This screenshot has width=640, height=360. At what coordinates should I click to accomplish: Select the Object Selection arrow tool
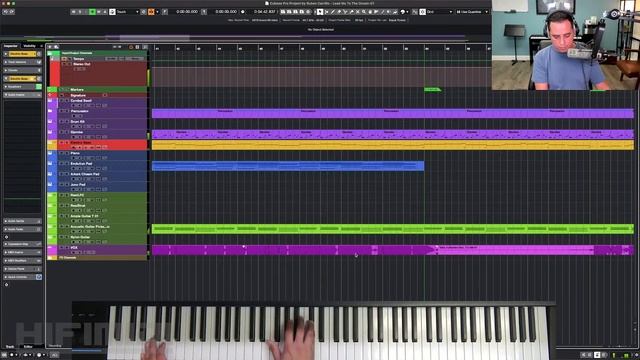pos(320,12)
